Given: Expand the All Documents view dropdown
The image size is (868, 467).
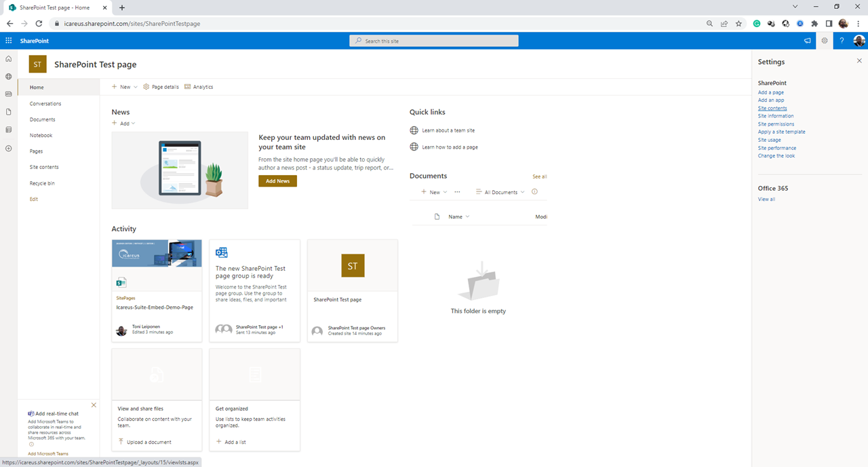Looking at the screenshot, I should tap(500, 192).
